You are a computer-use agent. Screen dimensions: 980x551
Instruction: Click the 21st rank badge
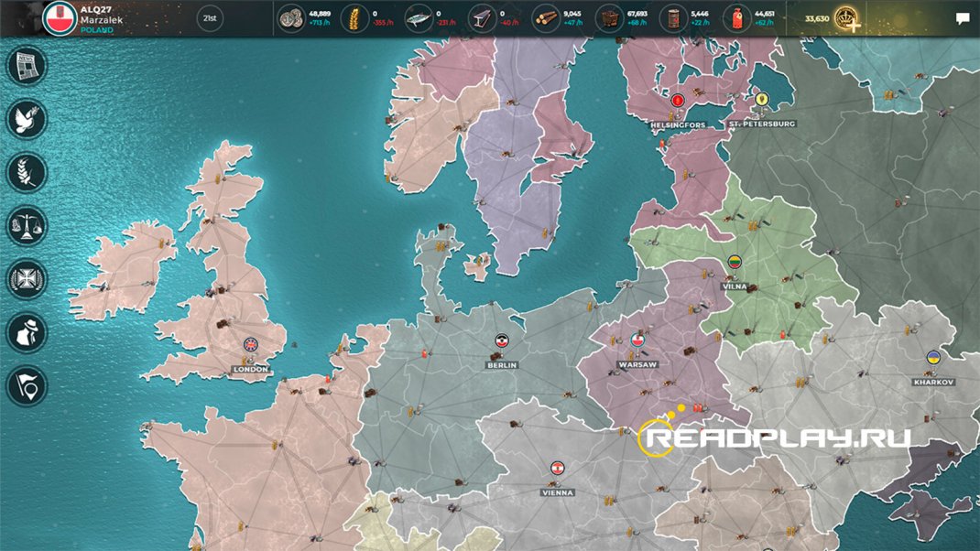pos(210,18)
